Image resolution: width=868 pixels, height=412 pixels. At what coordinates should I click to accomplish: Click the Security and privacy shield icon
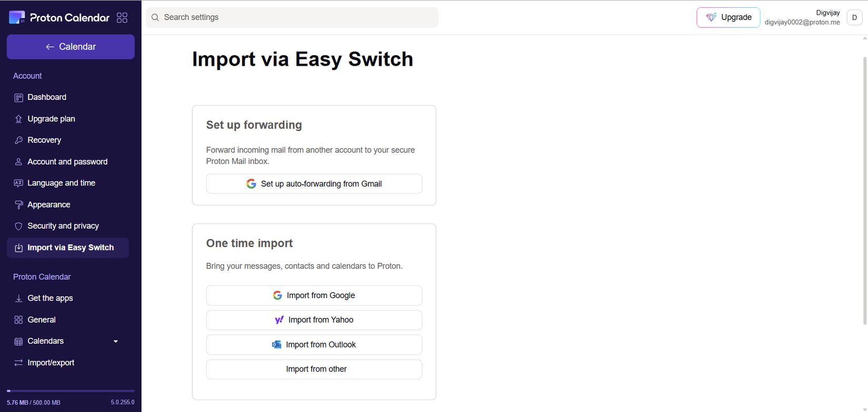[x=18, y=226]
